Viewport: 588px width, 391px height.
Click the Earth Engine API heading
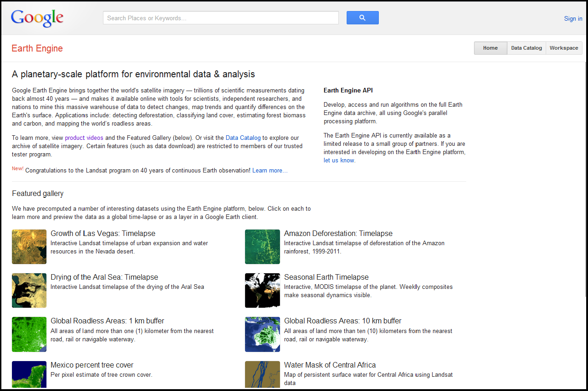click(348, 91)
